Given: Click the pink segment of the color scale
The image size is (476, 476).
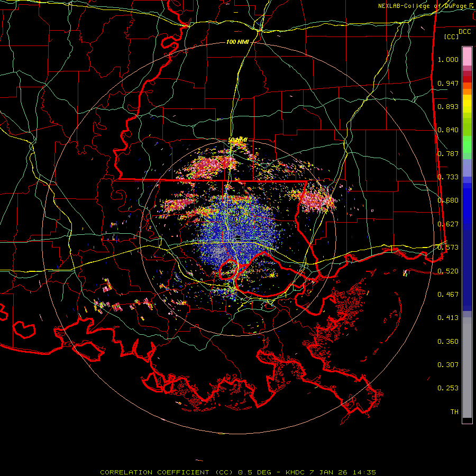Looking at the screenshot, I should coord(467,57).
